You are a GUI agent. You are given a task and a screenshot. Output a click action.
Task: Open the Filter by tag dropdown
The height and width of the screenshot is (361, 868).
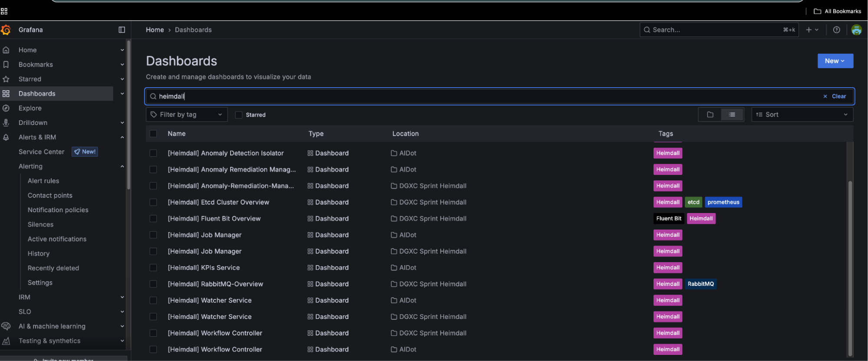pos(187,115)
